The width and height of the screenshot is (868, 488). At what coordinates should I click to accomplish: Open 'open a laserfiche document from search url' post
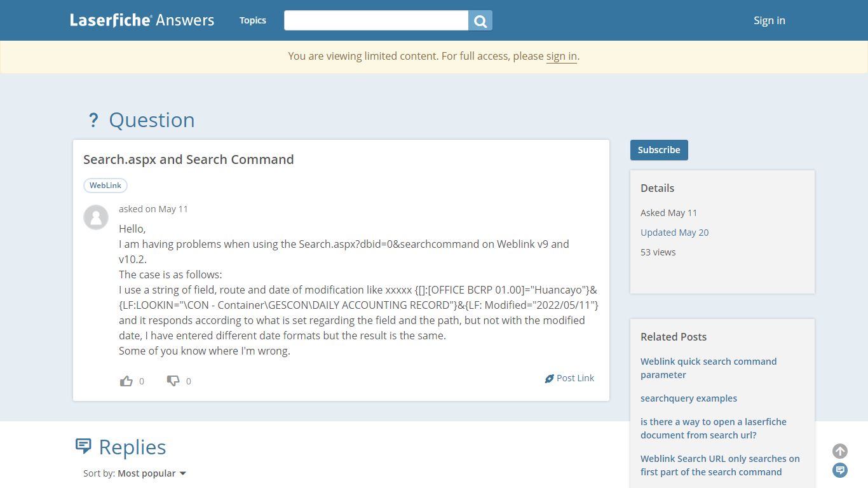(714, 428)
